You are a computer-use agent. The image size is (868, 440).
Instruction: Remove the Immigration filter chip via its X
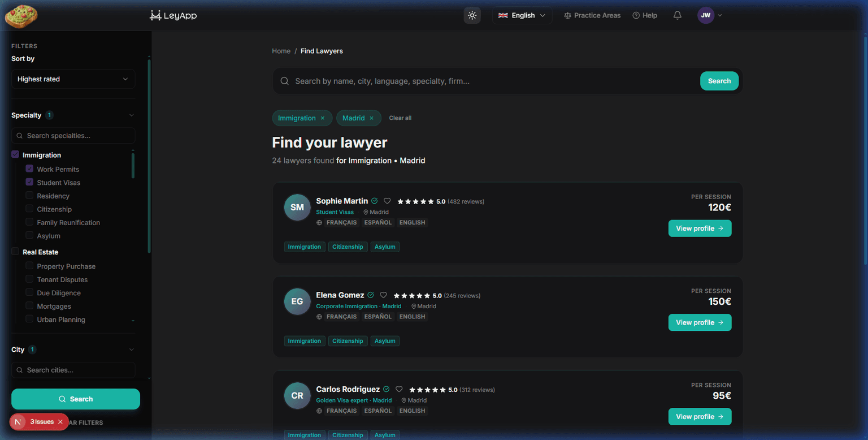point(323,118)
